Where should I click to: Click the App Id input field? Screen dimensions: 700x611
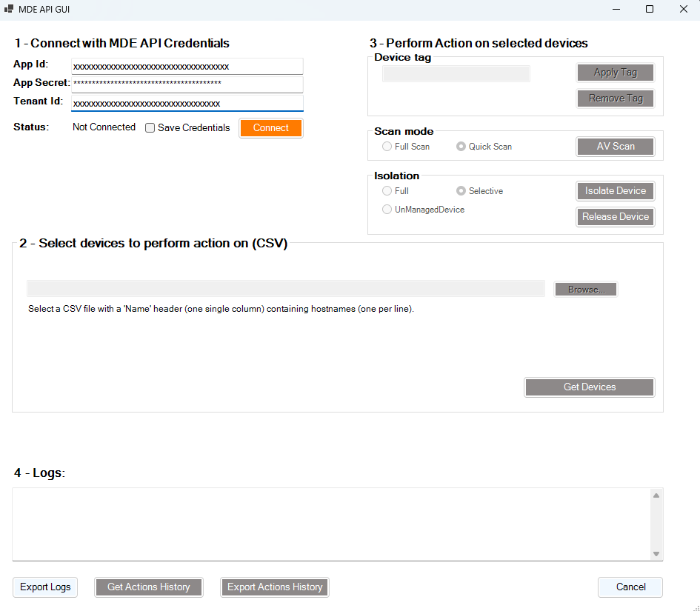pos(187,65)
